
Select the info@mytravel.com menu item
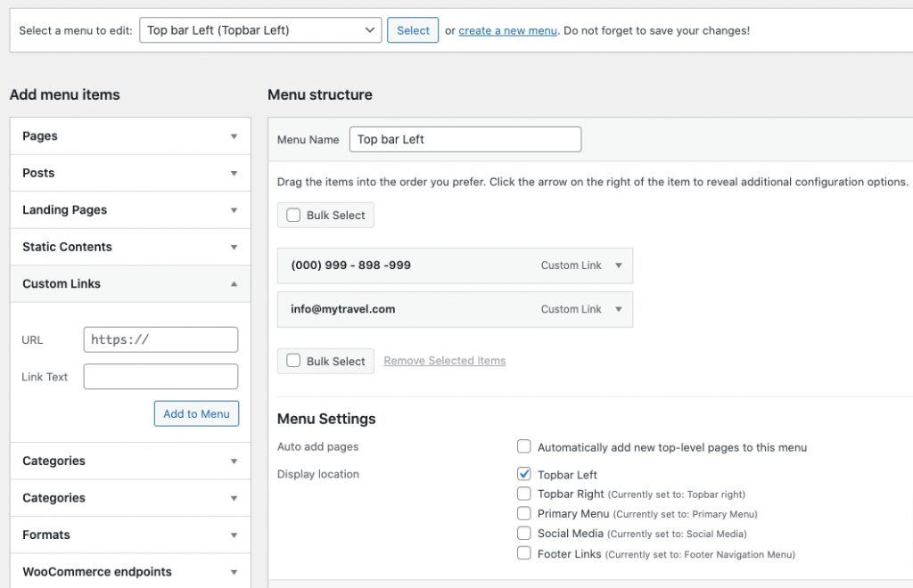(x=455, y=309)
